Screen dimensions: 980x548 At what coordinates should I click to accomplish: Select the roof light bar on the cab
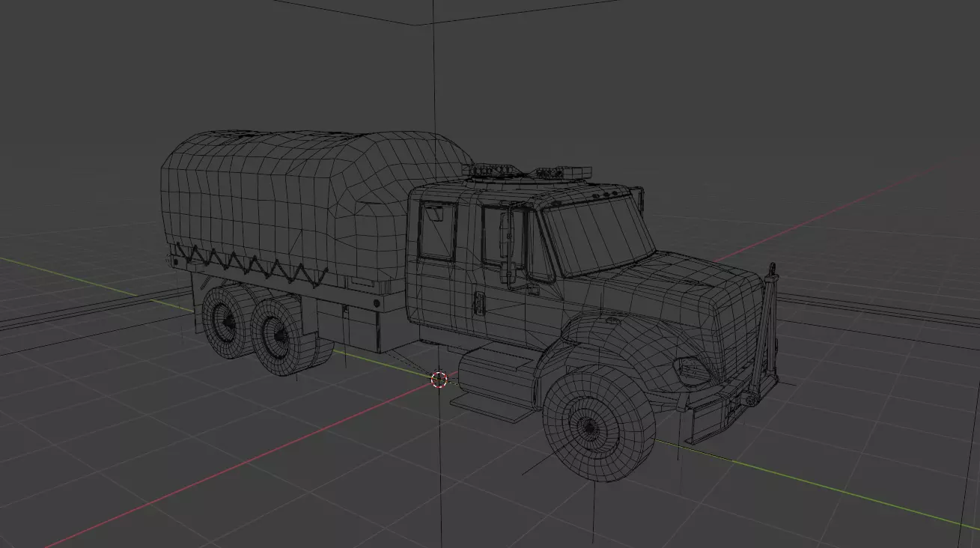coord(527,172)
